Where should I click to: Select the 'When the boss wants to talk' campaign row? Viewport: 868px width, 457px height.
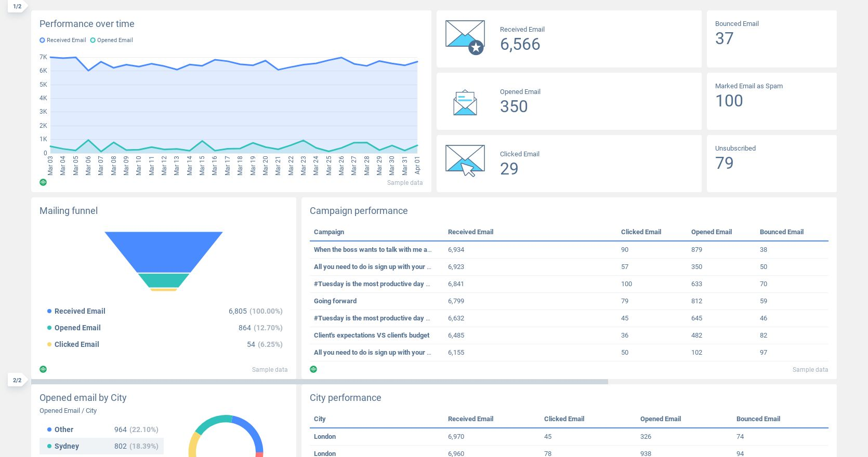point(569,250)
